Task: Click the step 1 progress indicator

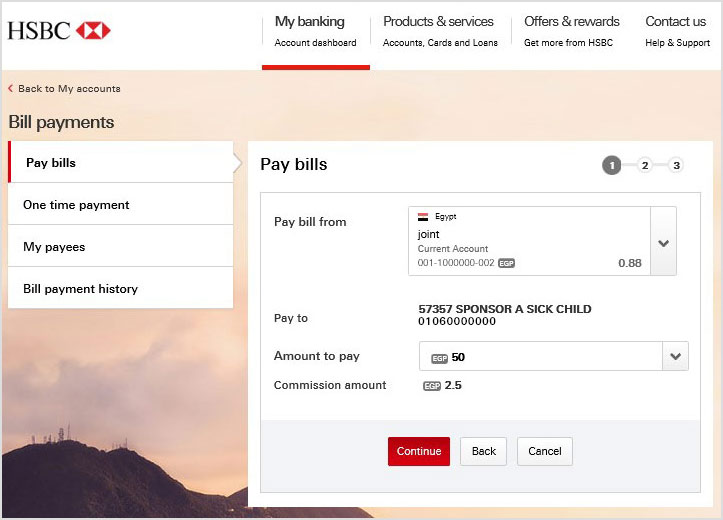Action: 611,165
